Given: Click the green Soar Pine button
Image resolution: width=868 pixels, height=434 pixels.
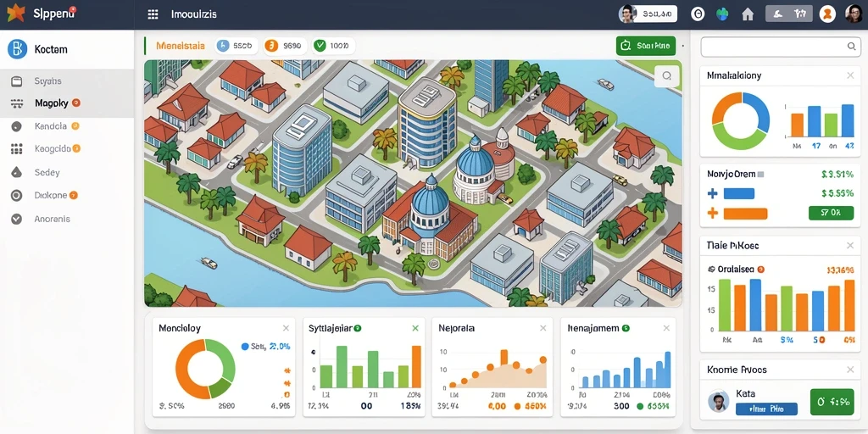Looking at the screenshot, I should (645, 46).
